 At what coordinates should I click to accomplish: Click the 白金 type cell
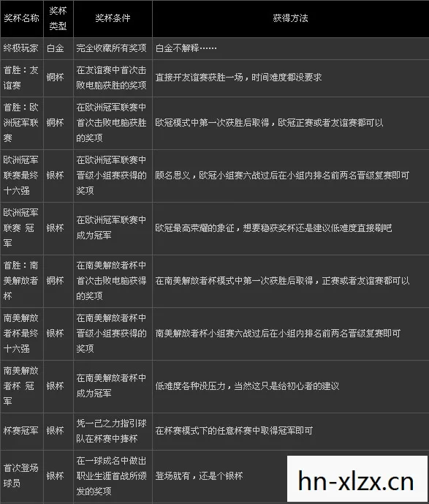coord(58,48)
